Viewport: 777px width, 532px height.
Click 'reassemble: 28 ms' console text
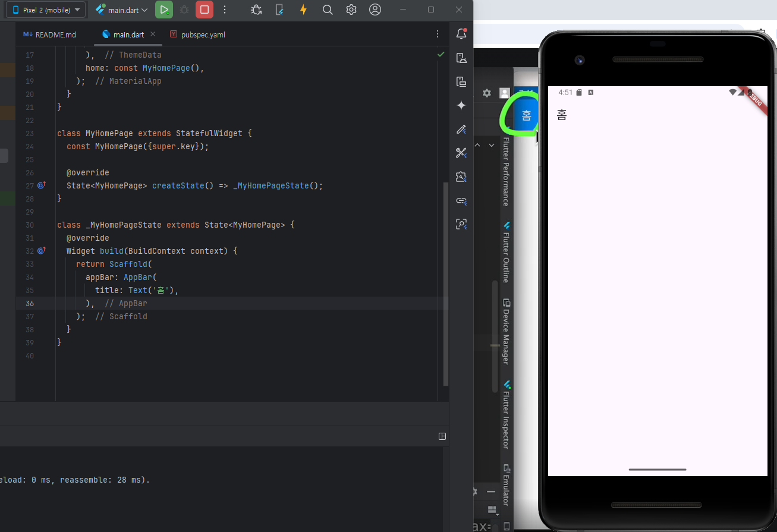pos(100,480)
